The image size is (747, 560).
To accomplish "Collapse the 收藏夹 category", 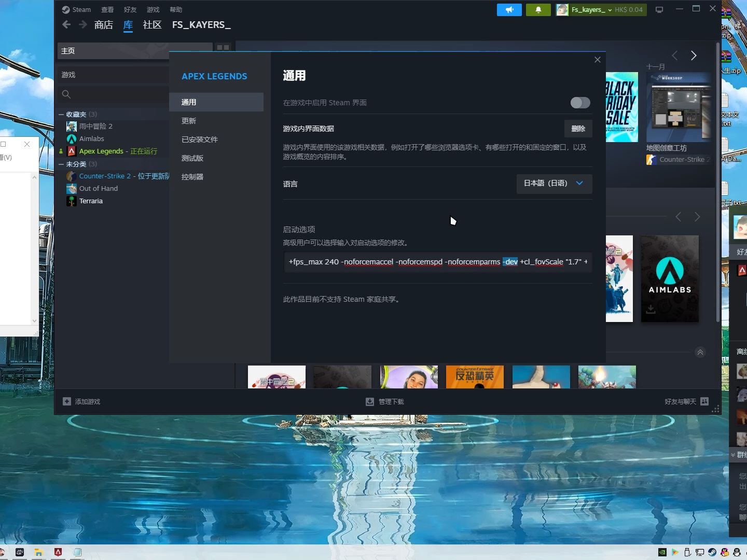I will pos(61,114).
